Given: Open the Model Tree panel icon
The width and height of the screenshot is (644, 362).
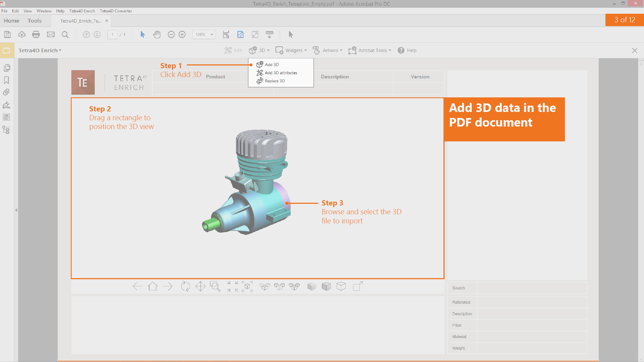Looking at the screenshot, I should pos(6,130).
